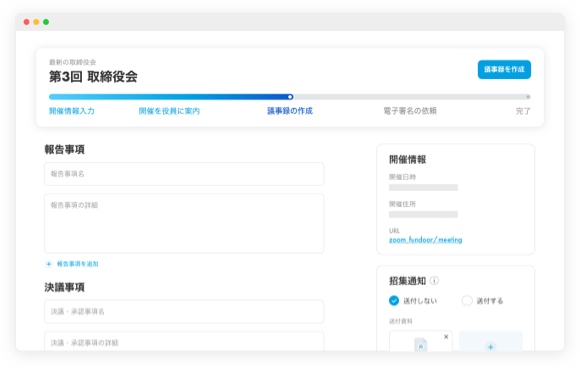This screenshot has width=580, height=368.
Task: Click the 報告事項を追加 link
Action: [x=77, y=264]
